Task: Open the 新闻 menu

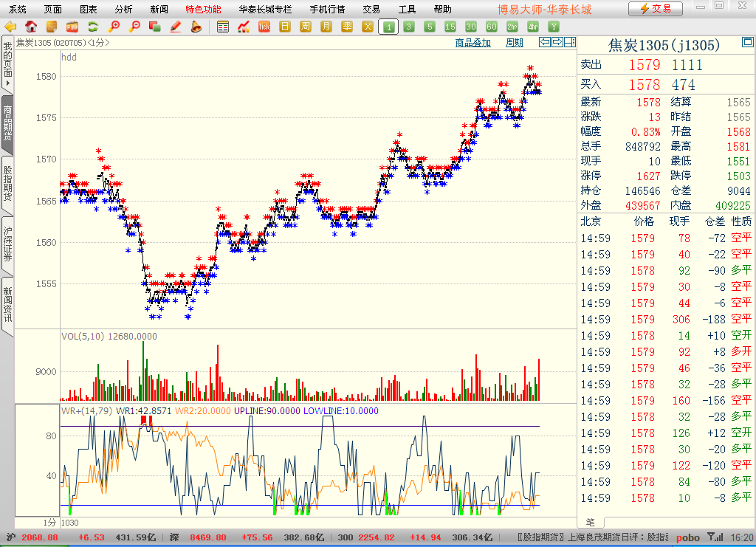Action: coord(159,9)
